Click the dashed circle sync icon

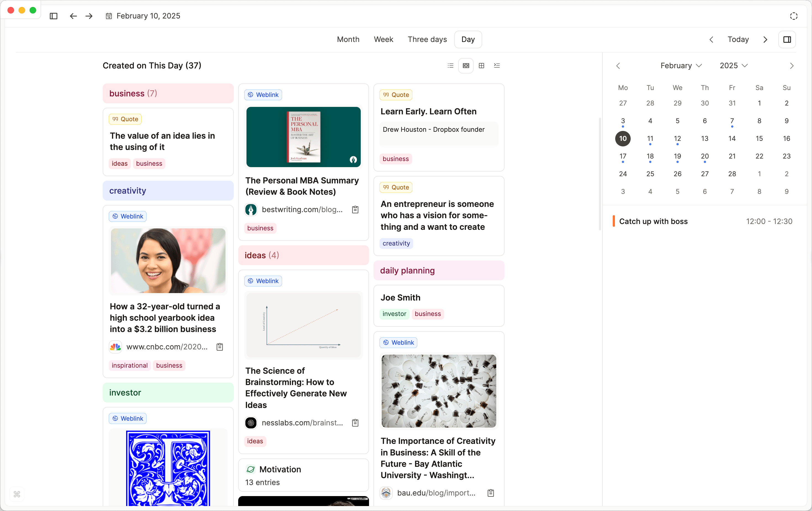click(x=794, y=16)
